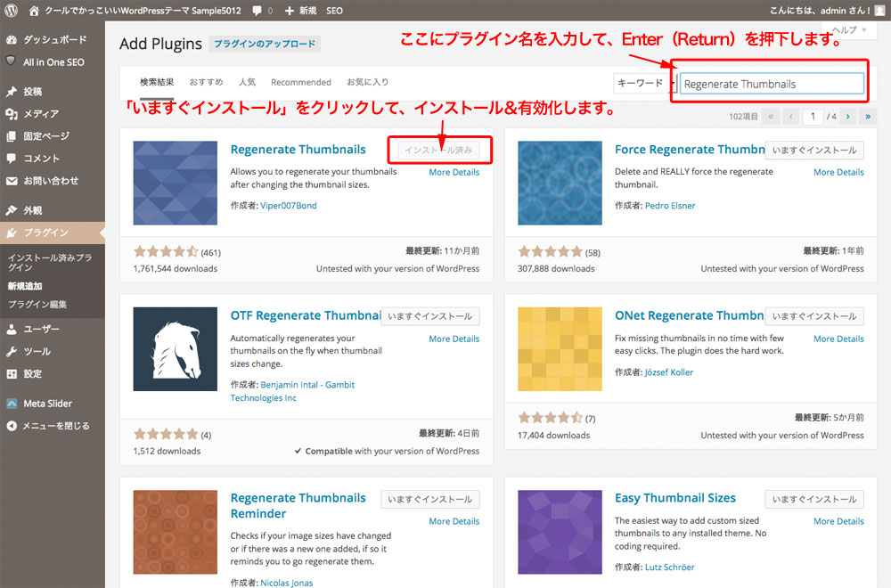Switch to the おすすめ tab

click(207, 82)
